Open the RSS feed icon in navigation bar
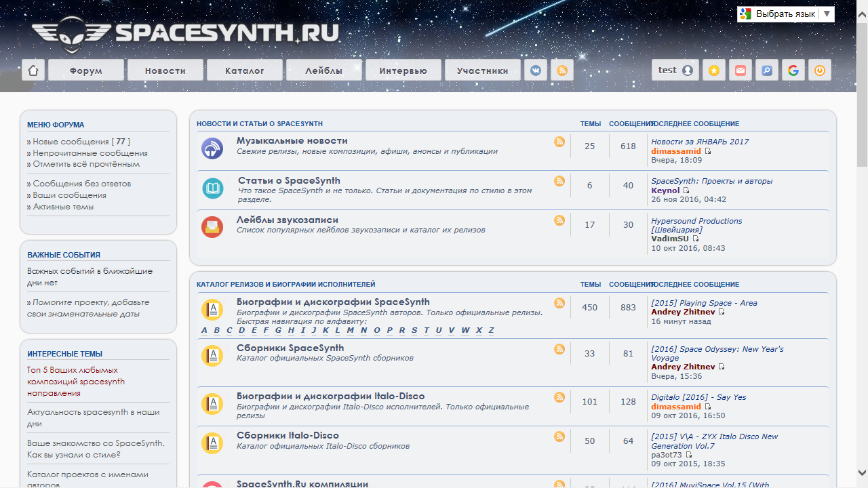868x488 pixels. [562, 70]
